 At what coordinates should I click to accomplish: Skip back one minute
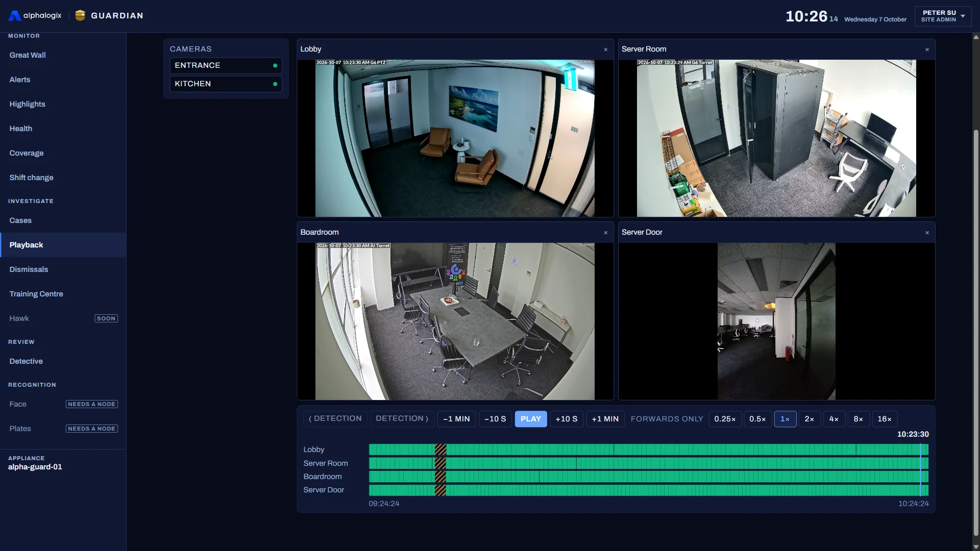pyautogui.click(x=456, y=419)
